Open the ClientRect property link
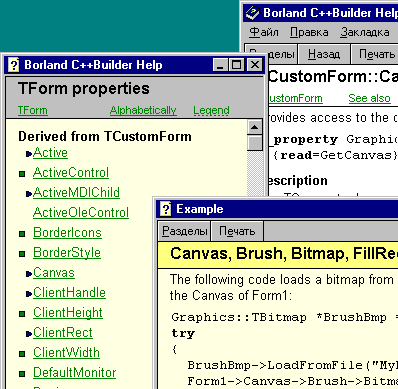Viewport: 398px width, 389px height. point(63,333)
